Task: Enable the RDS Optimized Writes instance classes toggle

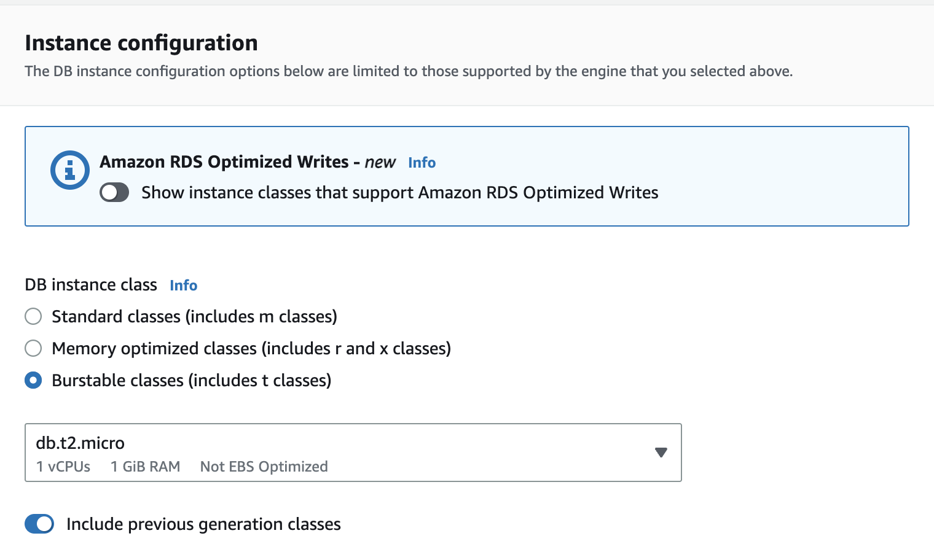Action: 114,193
